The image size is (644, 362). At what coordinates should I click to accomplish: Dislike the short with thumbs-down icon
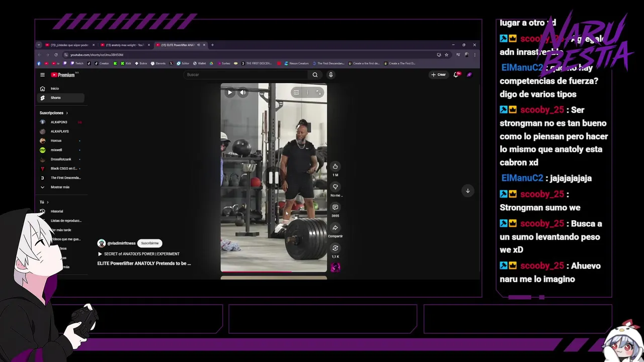335,187
